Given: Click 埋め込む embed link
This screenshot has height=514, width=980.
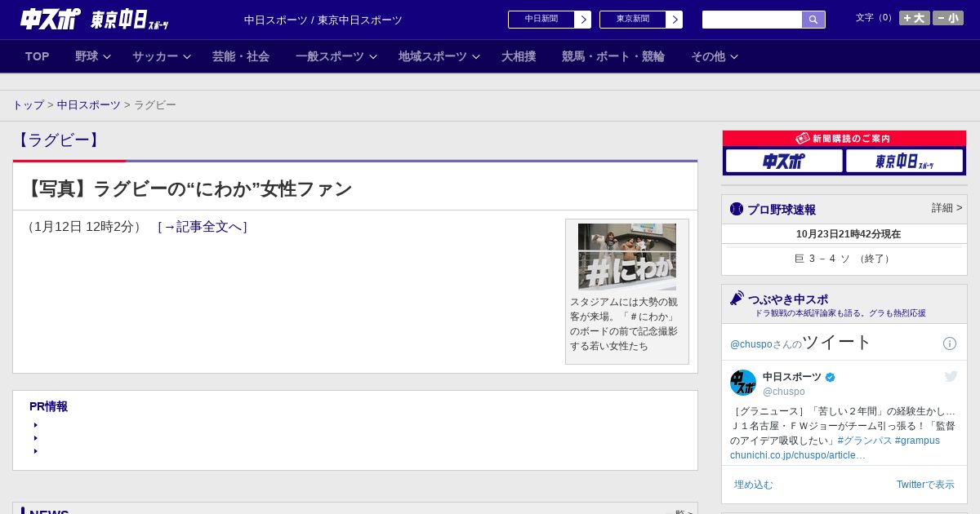Looking at the screenshot, I should coord(753,485).
